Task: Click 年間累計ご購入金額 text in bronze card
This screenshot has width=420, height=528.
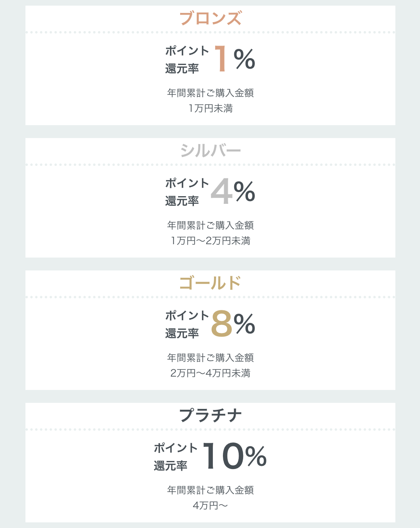Action: click(x=210, y=93)
